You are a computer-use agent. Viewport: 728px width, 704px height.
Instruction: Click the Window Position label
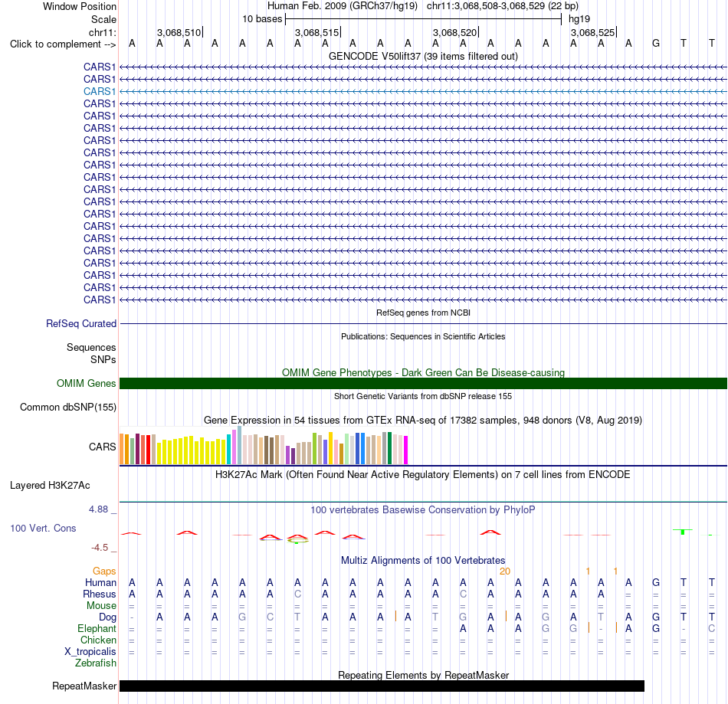(80, 6)
